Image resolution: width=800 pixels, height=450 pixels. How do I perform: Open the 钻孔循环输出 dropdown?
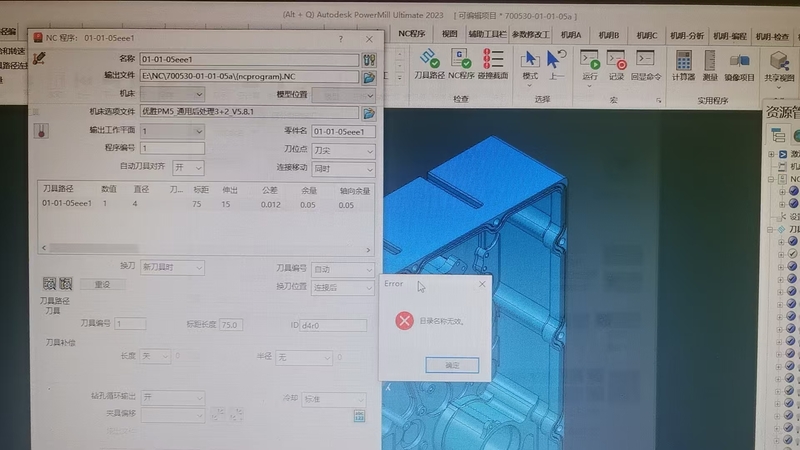[172, 397]
